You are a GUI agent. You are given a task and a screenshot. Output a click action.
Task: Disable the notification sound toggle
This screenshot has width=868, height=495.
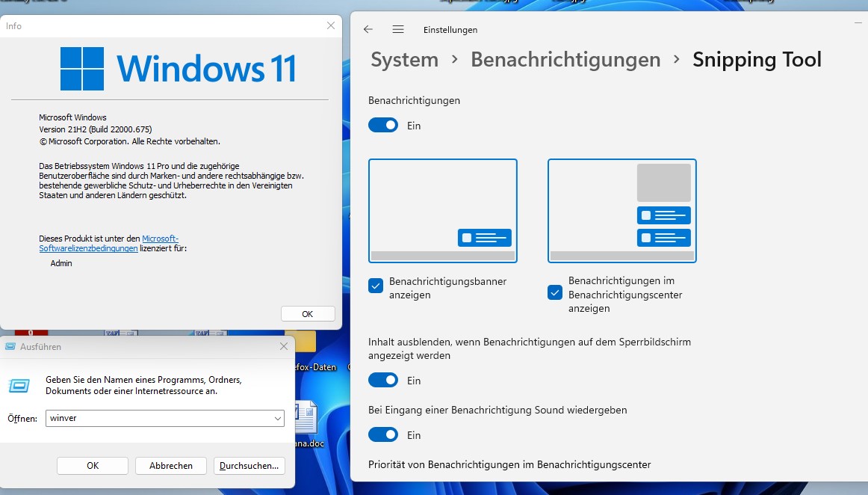[x=383, y=434]
